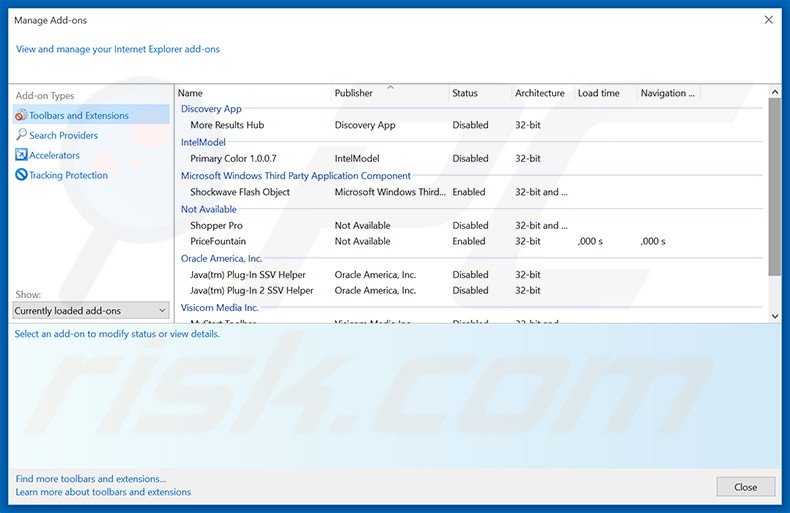Viewport: 790px width, 513px height.
Task: Click the scroll down arrow of add-on list
Action: coord(774,315)
